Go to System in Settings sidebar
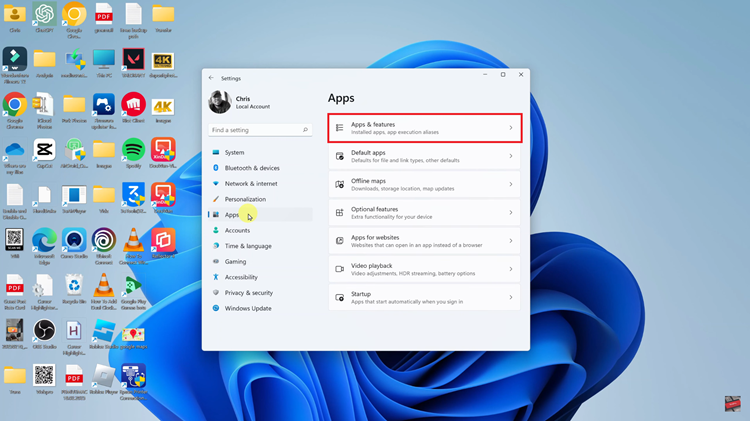The width and height of the screenshot is (750, 421). click(x=260, y=152)
